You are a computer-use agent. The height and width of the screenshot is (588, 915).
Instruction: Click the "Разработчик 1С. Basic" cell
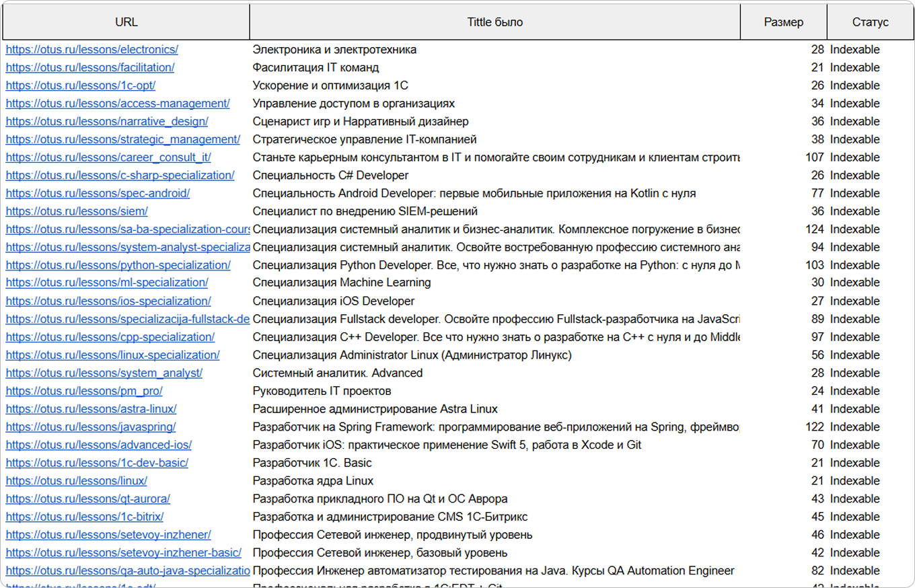coord(312,463)
